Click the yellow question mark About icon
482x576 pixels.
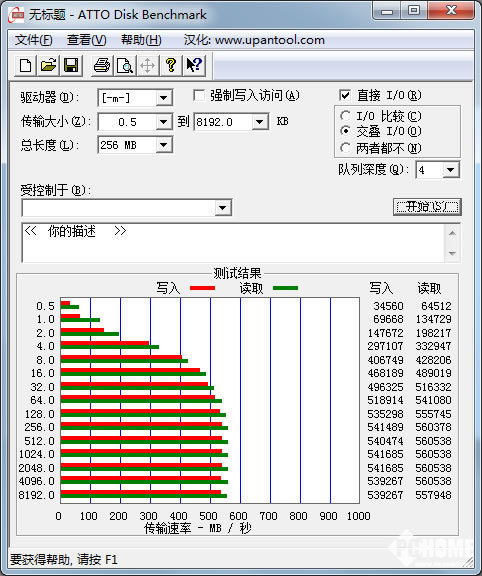pyautogui.click(x=170, y=66)
